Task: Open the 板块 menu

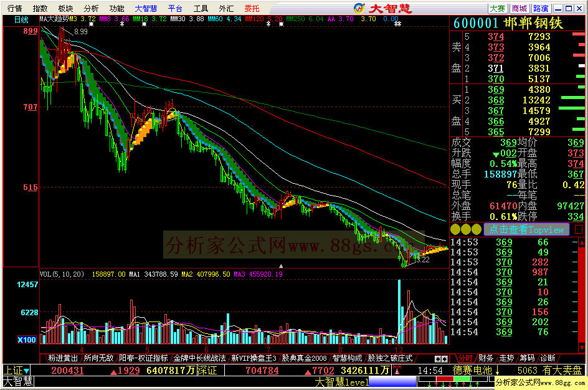Action: point(65,8)
